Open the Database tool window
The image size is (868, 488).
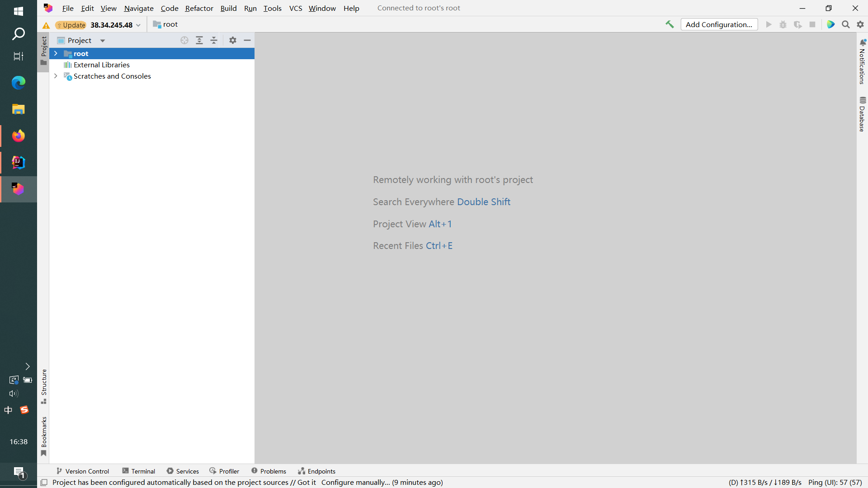(863, 113)
